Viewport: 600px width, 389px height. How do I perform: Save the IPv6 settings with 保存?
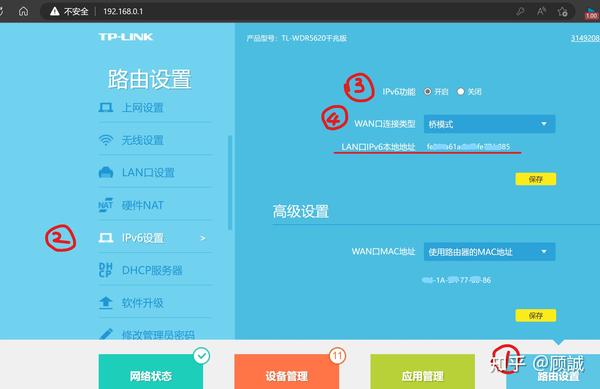point(536,179)
